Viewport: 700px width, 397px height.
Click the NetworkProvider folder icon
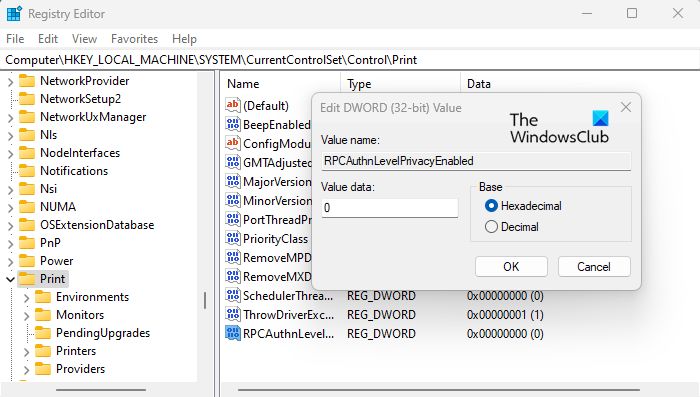(27, 81)
